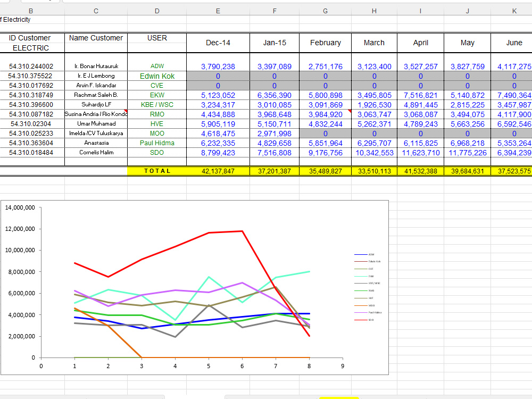Click the 8,000,000 axis label in chart
Image resolution: width=532 pixels, height=399 pixels.
22,272
